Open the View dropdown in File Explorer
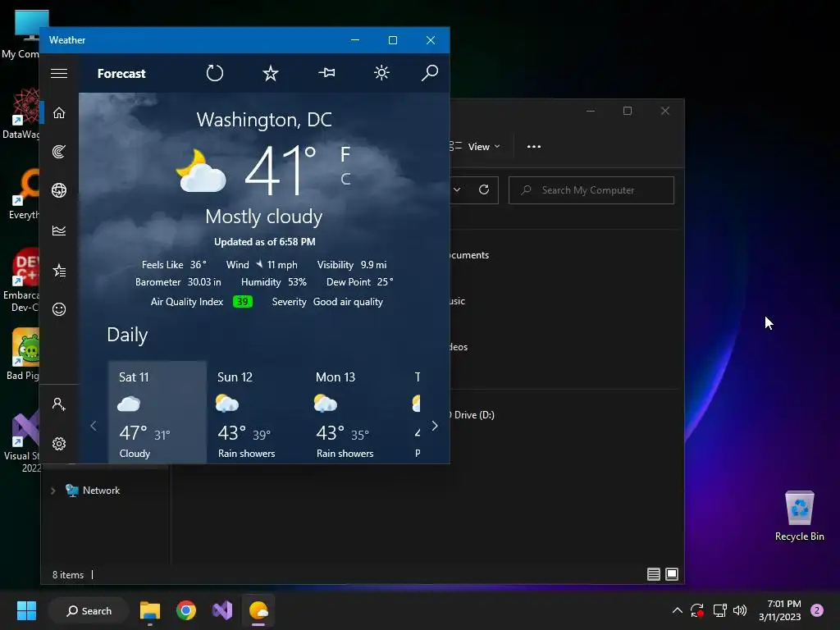Viewport: 840px width, 630px height. pyautogui.click(x=477, y=147)
